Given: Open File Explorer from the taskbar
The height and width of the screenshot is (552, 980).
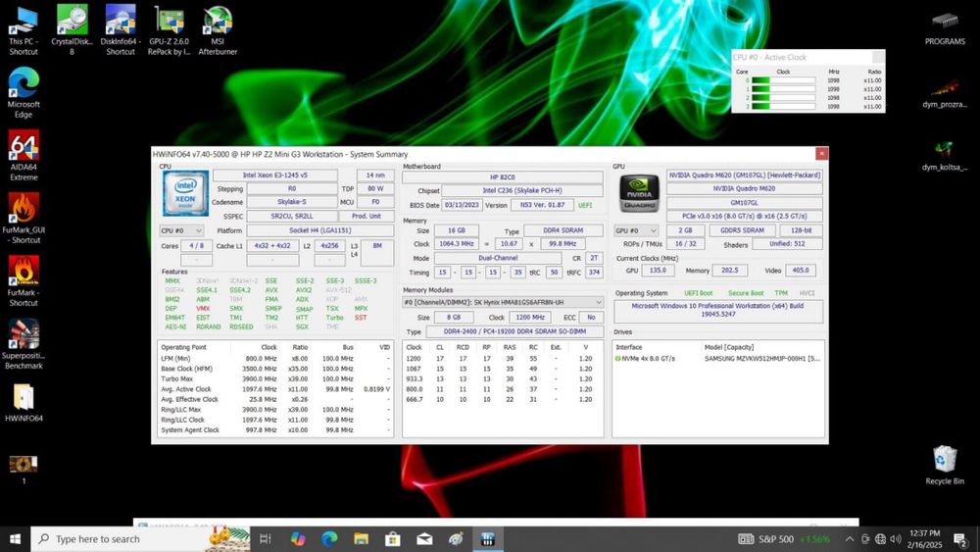Looking at the screenshot, I should point(361,539).
